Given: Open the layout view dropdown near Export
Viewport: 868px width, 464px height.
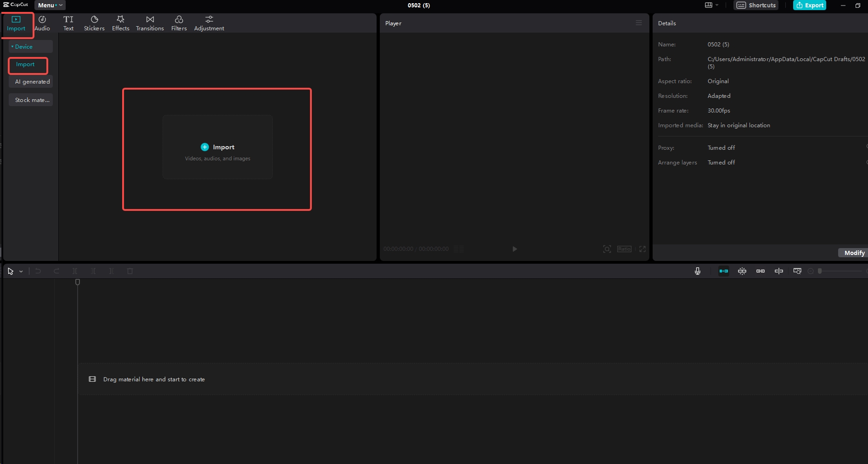Looking at the screenshot, I should [711, 5].
